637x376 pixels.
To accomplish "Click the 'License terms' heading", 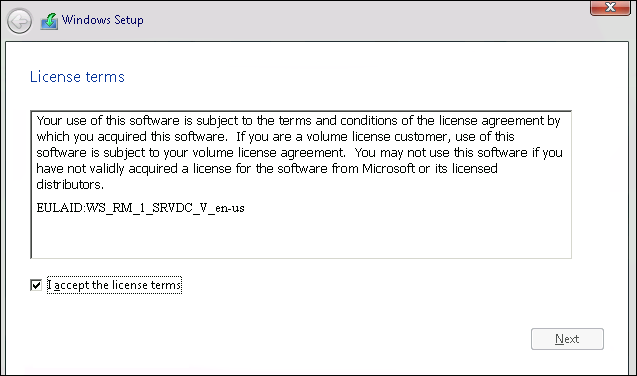I will [77, 77].
